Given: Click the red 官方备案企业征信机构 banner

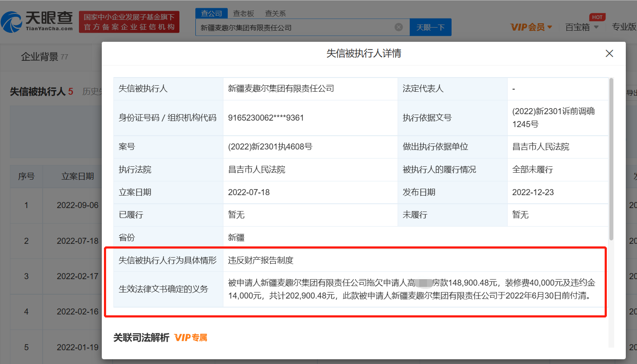Looking at the screenshot, I should pos(129,22).
